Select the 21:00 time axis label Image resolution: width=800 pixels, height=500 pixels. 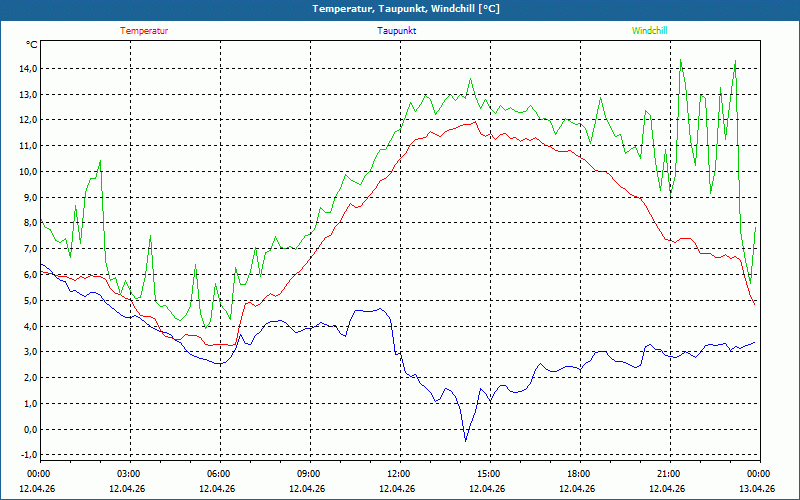[669, 474]
